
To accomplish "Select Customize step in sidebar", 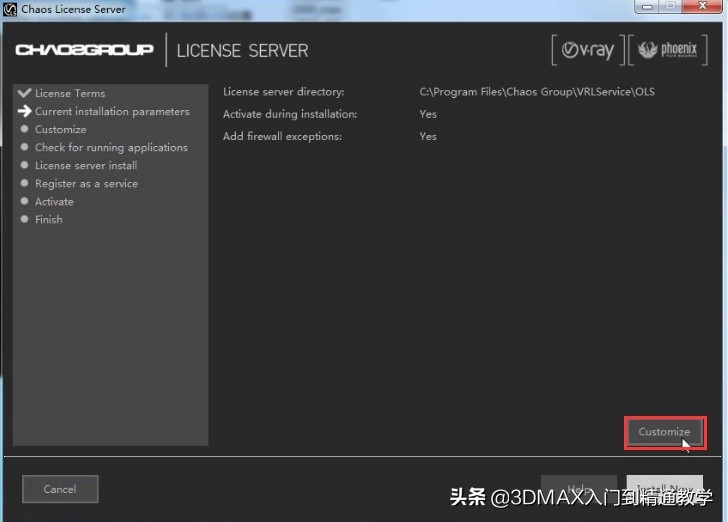I will [61, 130].
